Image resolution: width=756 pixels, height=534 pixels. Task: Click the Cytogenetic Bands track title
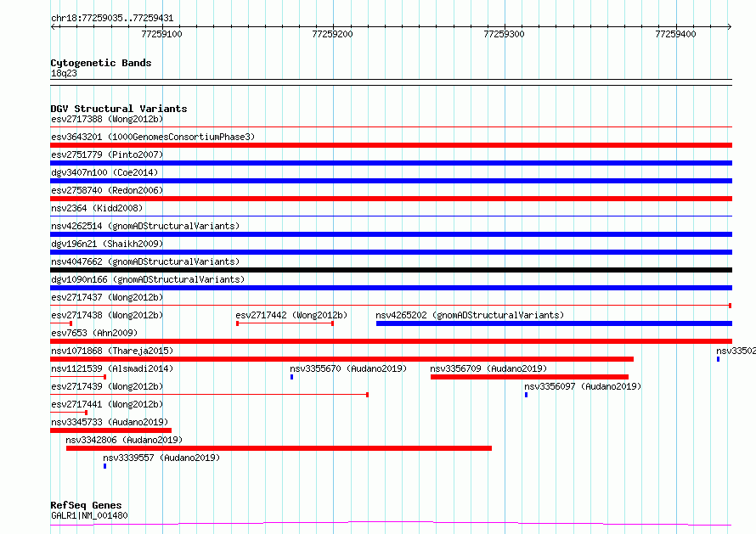101,63
